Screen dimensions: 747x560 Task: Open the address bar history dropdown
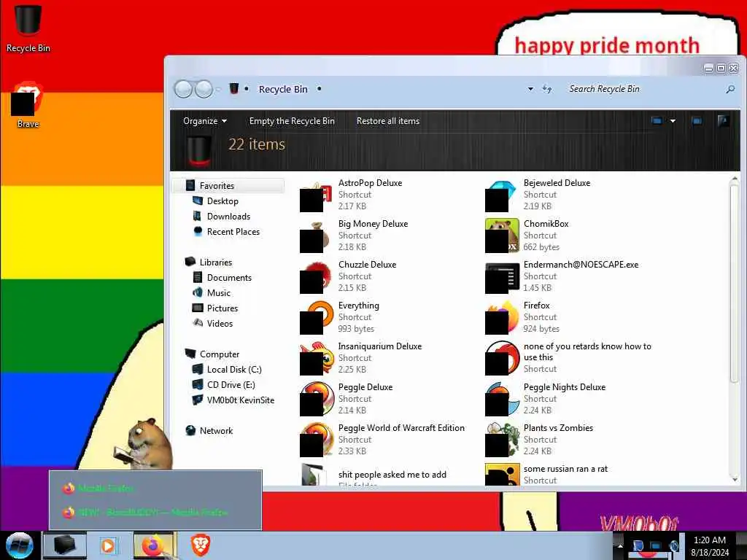(530, 89)
